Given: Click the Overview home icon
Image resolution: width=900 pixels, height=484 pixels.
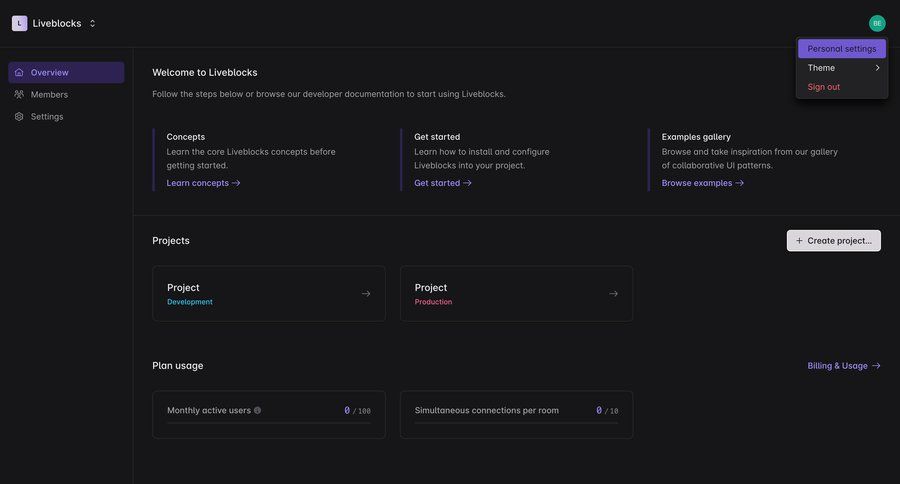Looking at the screenshot, I should tap(19, 72).
